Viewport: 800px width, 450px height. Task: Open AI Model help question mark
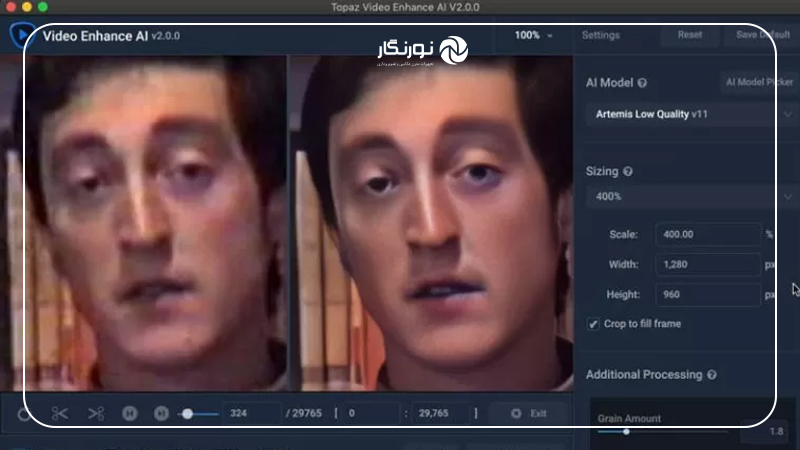coord(642,83)
